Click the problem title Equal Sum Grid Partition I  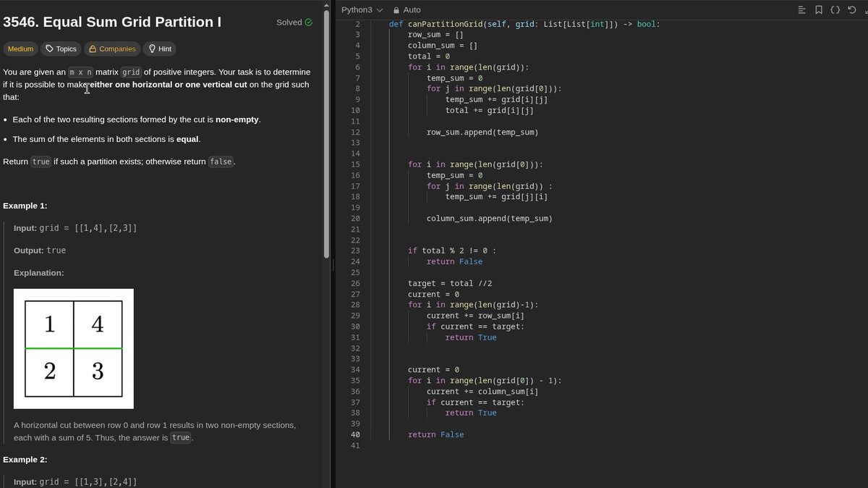tap(112, 22)
